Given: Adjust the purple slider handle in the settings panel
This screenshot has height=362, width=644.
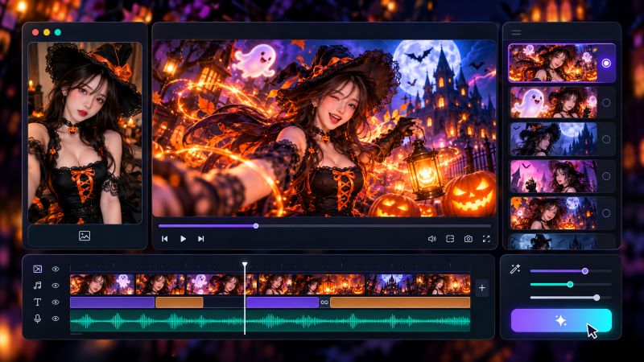Looking at the screenshot, I should coord(585,271).
